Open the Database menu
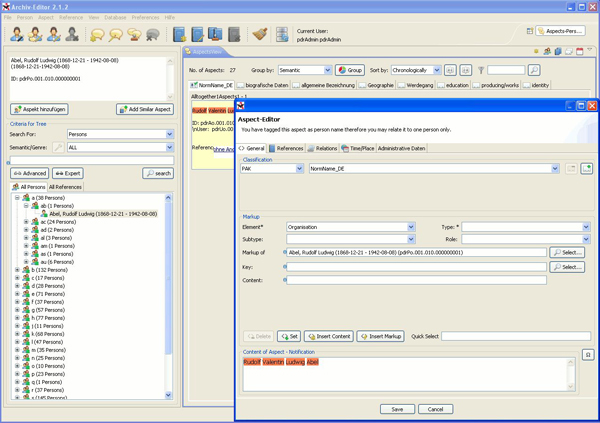 click(x=115, y=17)
